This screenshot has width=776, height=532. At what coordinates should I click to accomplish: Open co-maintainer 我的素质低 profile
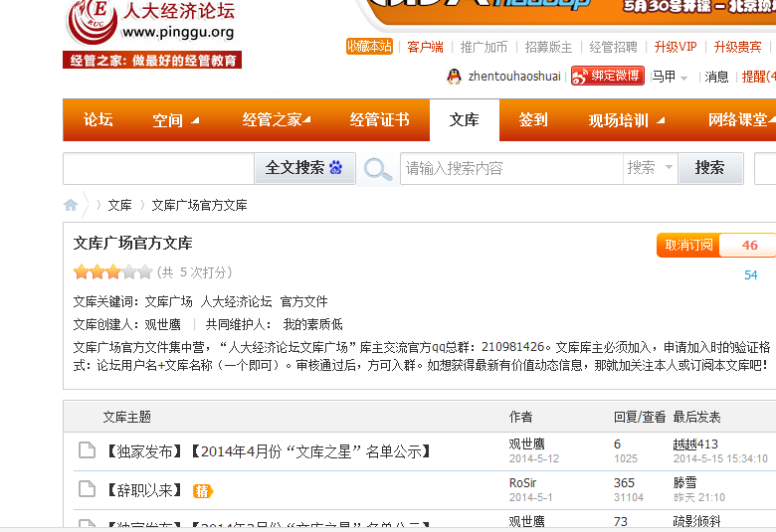312,324
